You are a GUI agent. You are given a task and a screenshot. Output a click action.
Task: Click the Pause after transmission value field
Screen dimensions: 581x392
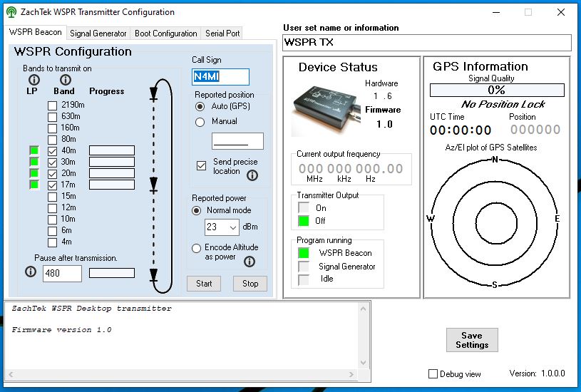[62, 274]
